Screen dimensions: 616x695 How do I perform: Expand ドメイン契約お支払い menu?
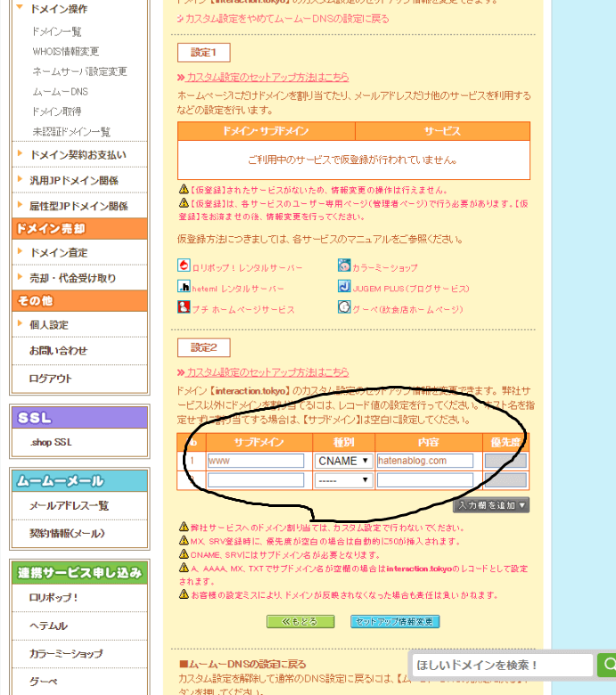pos(20,153)
